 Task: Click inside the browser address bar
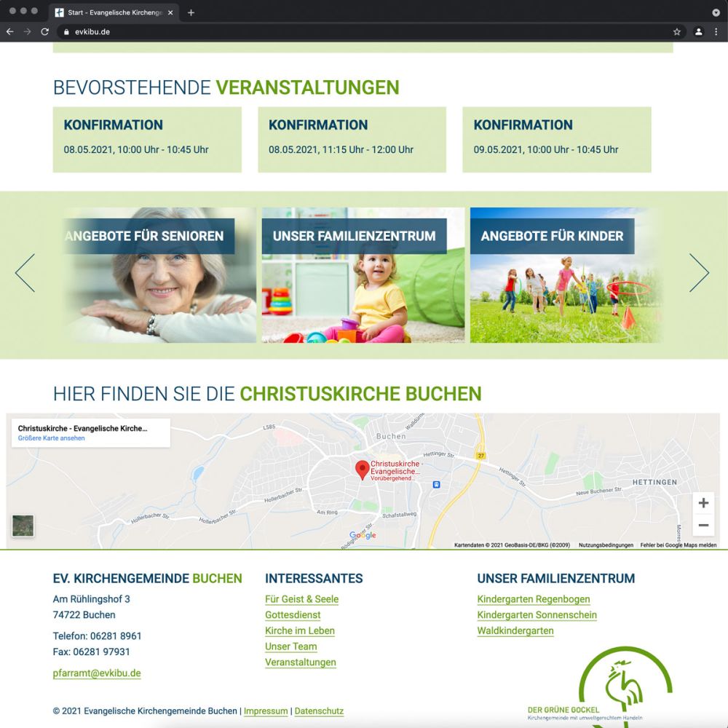(x=218, y=32)
